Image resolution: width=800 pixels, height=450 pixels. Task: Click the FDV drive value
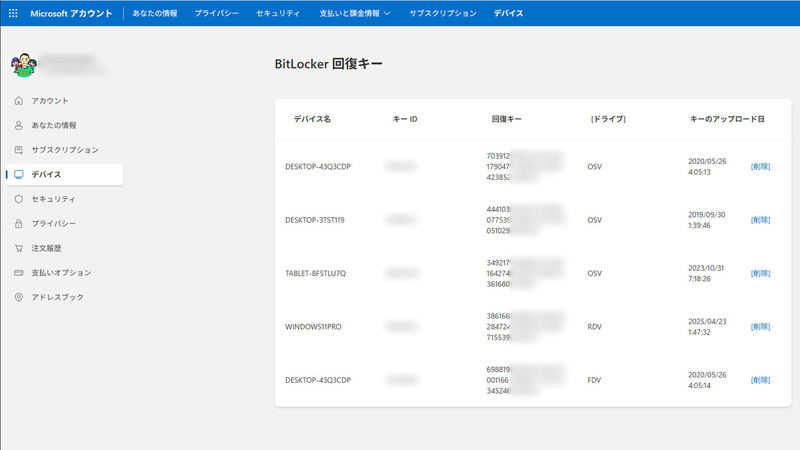point(594,380)
